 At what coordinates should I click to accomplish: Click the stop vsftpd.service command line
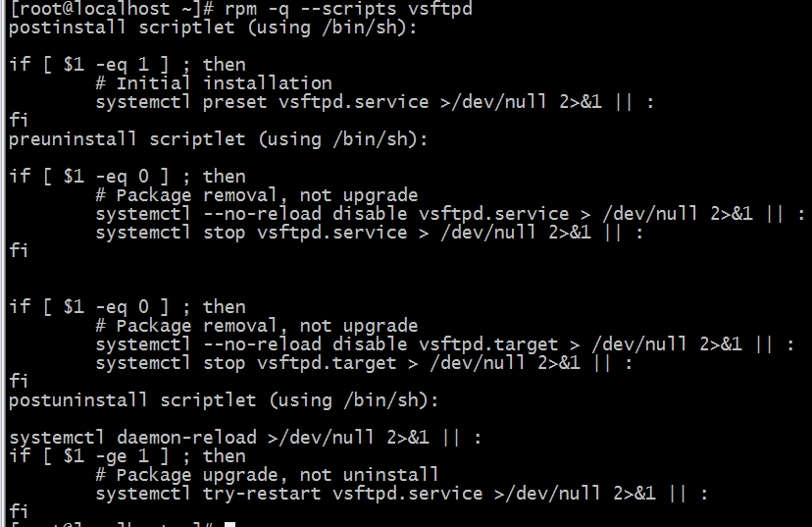[x=370, y=233]
